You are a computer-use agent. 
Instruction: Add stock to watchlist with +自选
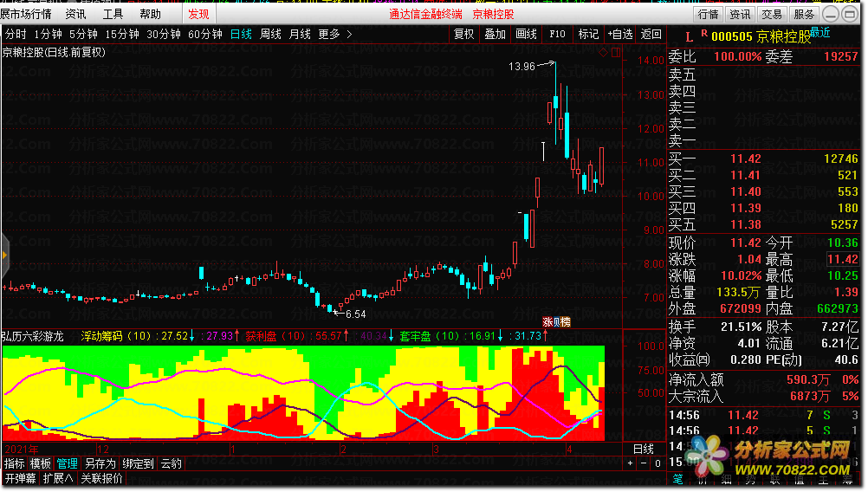620,35
